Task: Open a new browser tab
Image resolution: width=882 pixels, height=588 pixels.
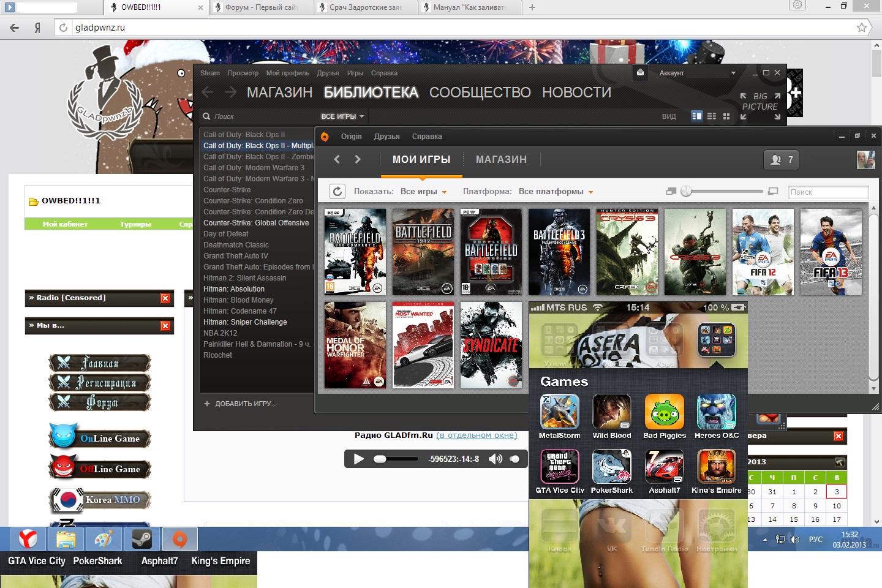Action: (532, 7)
